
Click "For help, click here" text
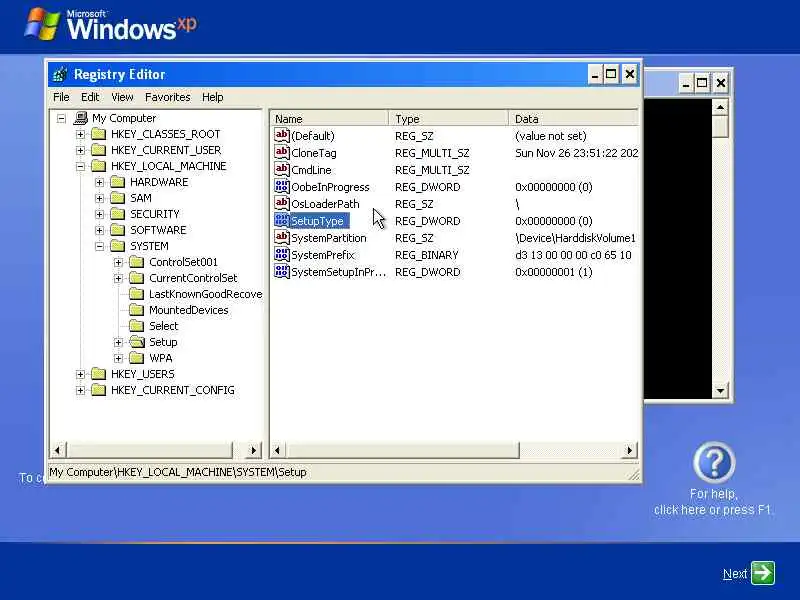point(712,502)
